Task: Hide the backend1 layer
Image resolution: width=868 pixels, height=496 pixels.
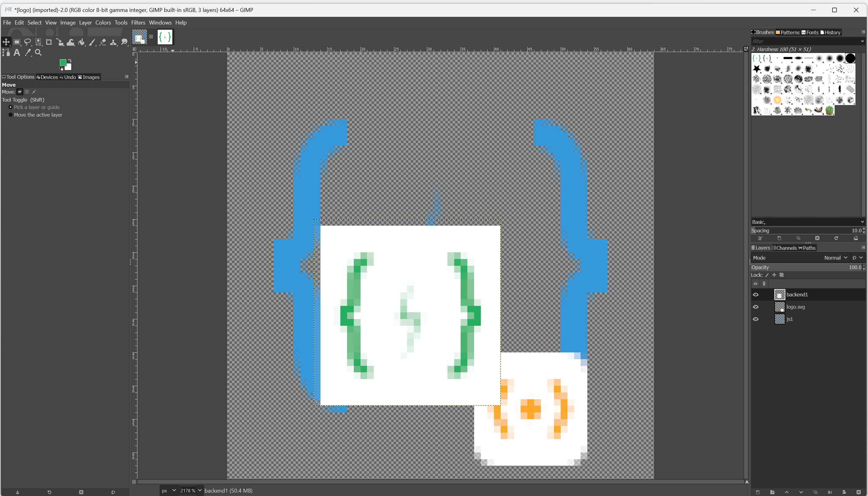Action: point(756,295)
